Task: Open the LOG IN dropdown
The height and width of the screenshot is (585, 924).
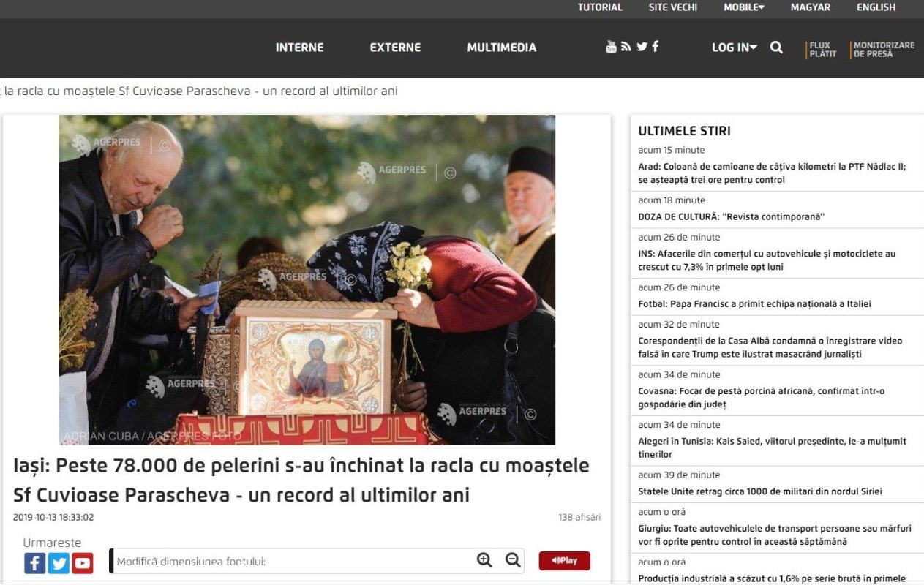Action: 732,47
